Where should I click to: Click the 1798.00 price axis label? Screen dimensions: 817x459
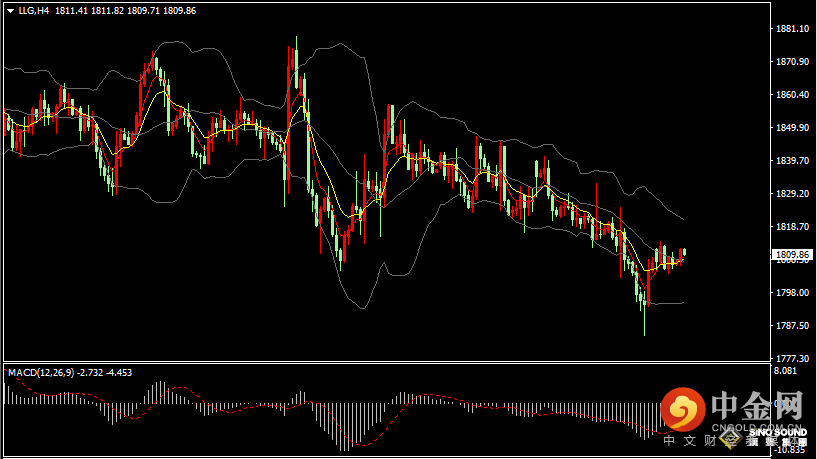point(793,293)
